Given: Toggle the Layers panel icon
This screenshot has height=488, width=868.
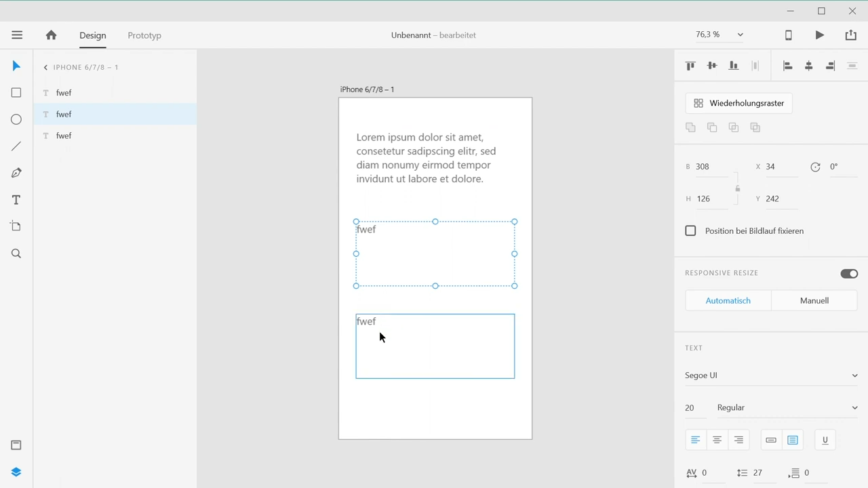Looking at the screenshot, I should pyautogui.click(x=16, y=472).
